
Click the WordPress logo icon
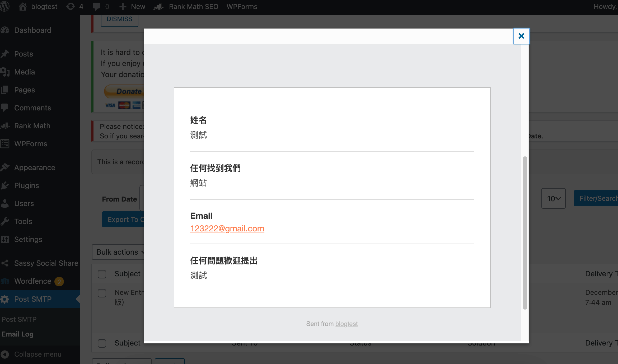[x=5, y=6]
